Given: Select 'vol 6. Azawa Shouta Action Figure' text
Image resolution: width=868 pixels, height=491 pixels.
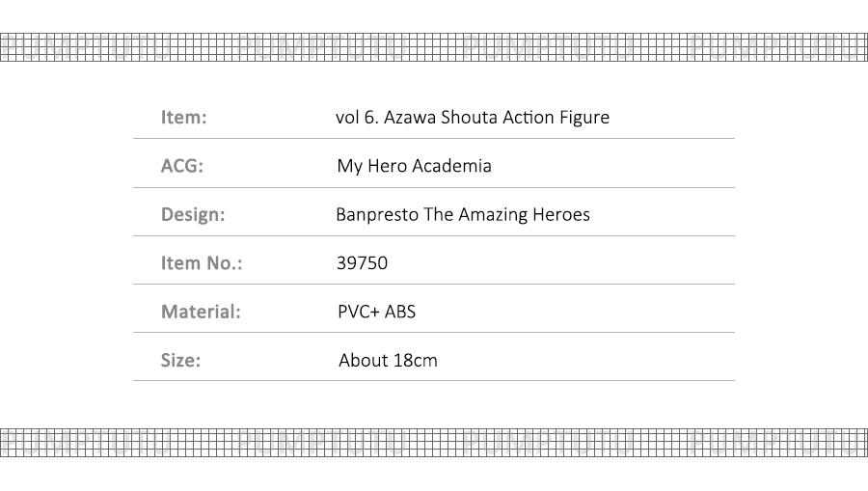Looking at the screenshot, I should click(472, 118).
